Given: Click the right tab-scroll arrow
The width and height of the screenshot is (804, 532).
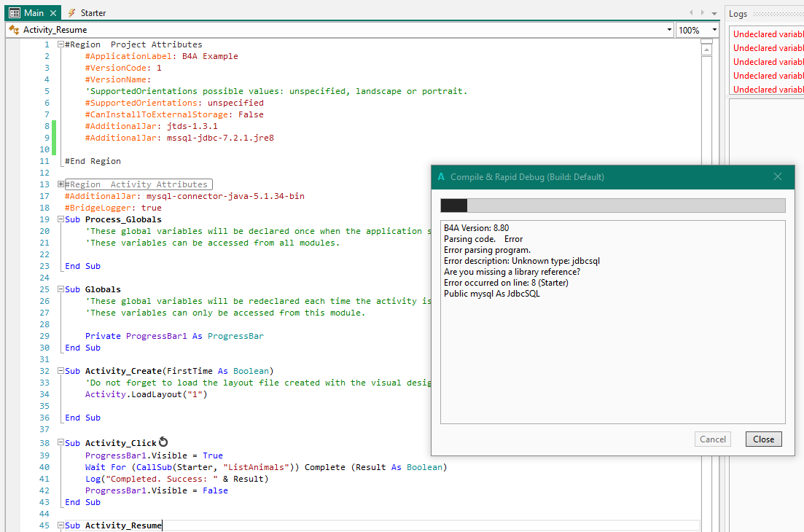Looking at the screenshot, I should 703,13.
